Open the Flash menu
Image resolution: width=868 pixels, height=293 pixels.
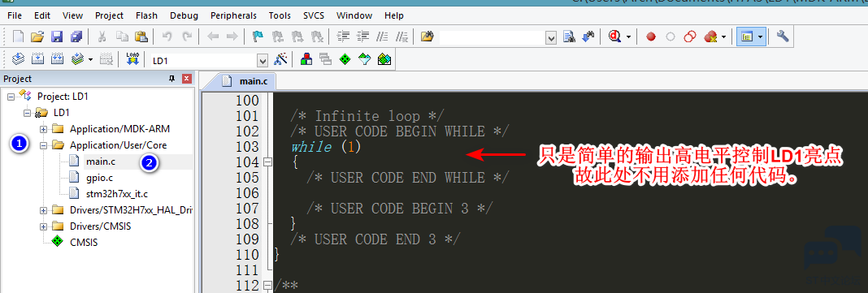click(x=146, y=15)
